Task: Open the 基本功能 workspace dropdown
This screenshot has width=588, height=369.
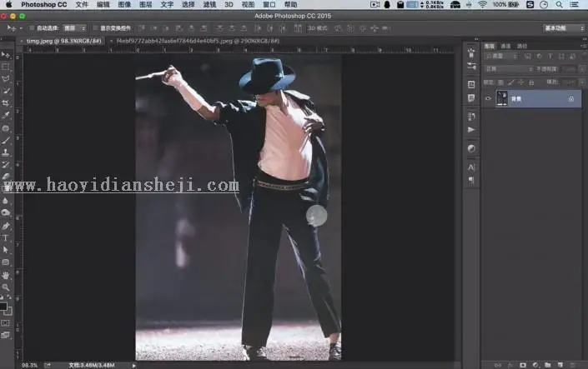Action: (564, 28)
